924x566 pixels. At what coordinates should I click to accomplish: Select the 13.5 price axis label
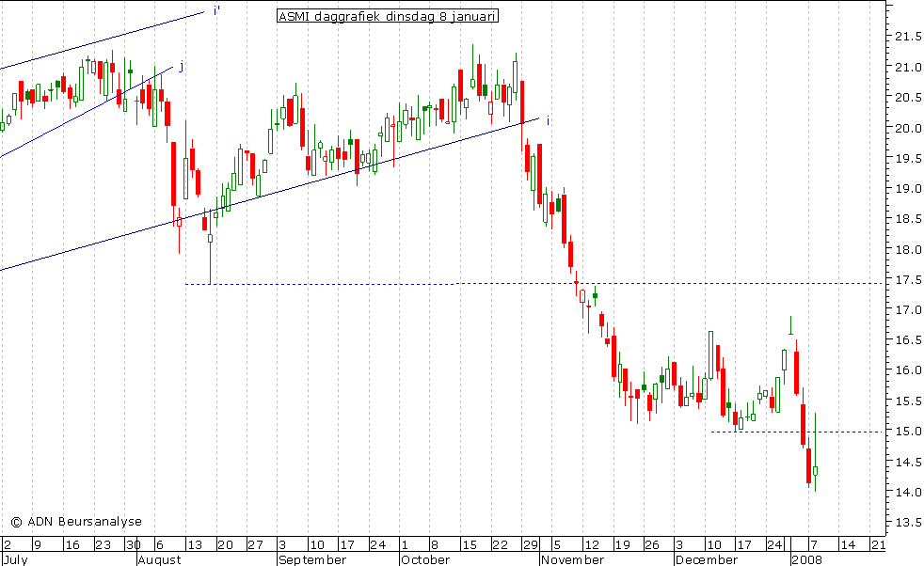908,522
